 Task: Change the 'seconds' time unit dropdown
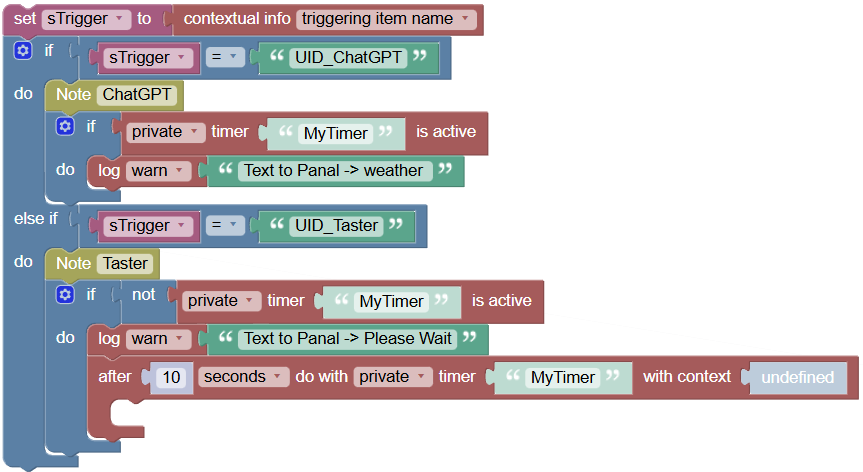coord(243,377)
